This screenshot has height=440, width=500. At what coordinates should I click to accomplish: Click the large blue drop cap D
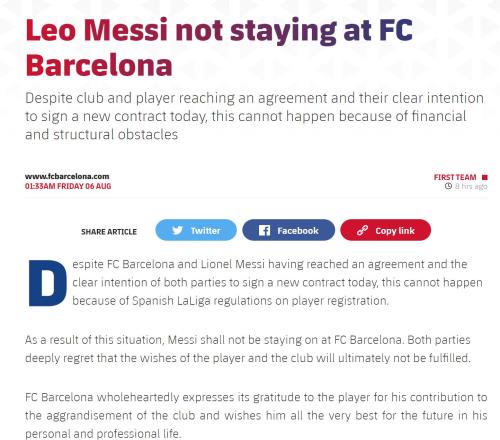(48, 283)
